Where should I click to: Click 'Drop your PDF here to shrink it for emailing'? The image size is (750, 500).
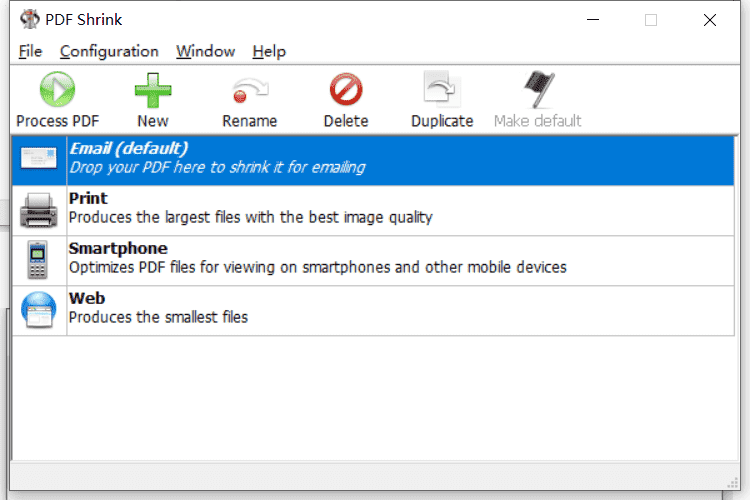(x=218, y=167)
